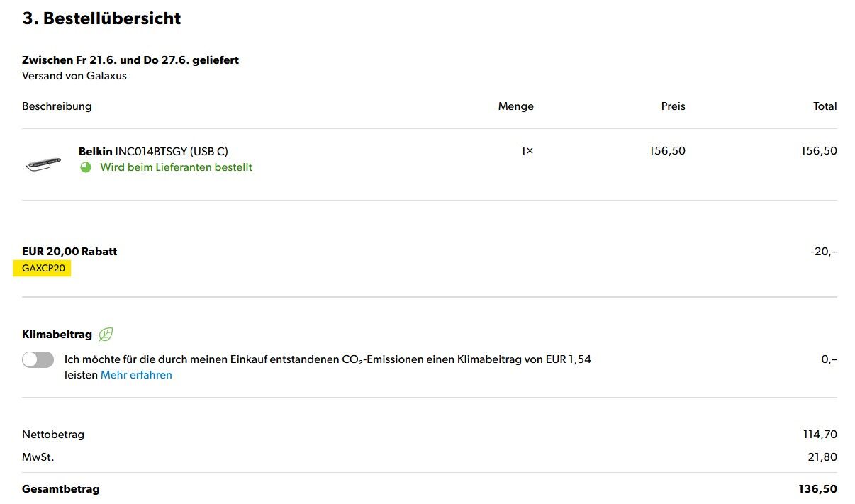
Task: Enable the Klimabeitrag climate contribution switch
Action: 38,360
